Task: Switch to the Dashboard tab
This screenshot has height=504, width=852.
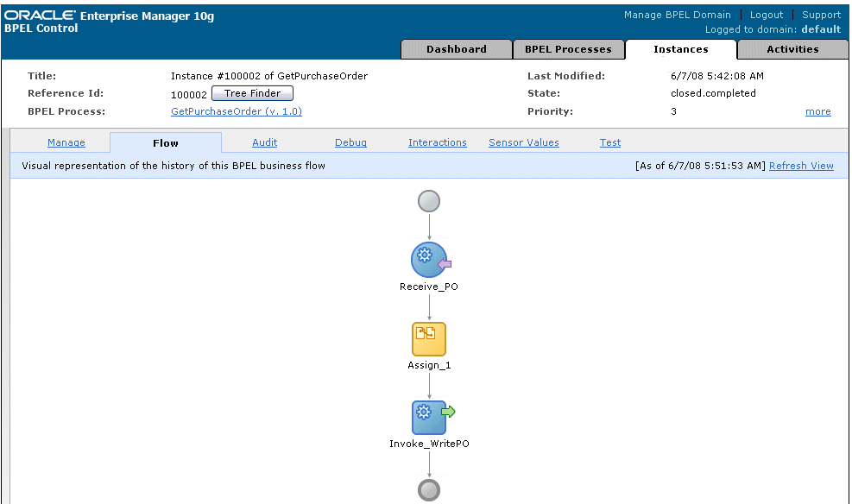Action: coord(457,49)
